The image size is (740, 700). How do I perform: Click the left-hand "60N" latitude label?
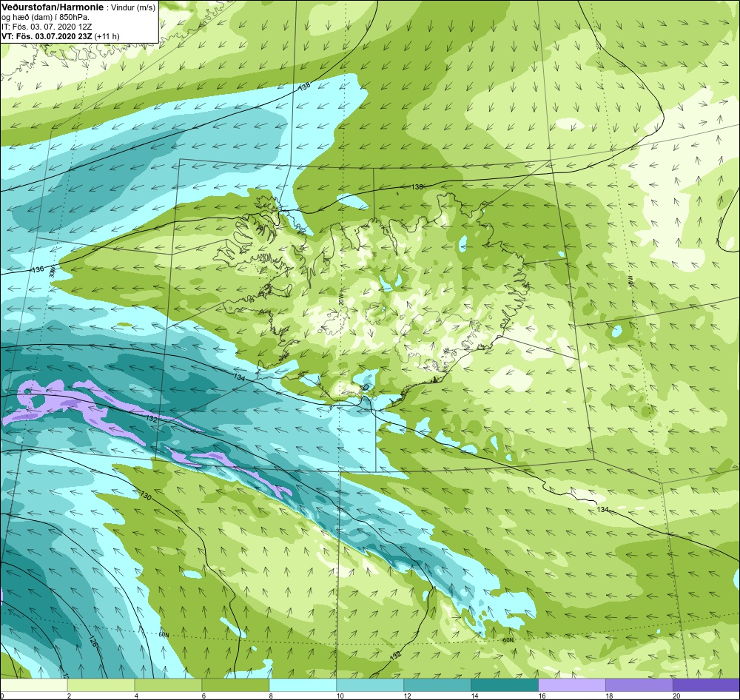164,635
